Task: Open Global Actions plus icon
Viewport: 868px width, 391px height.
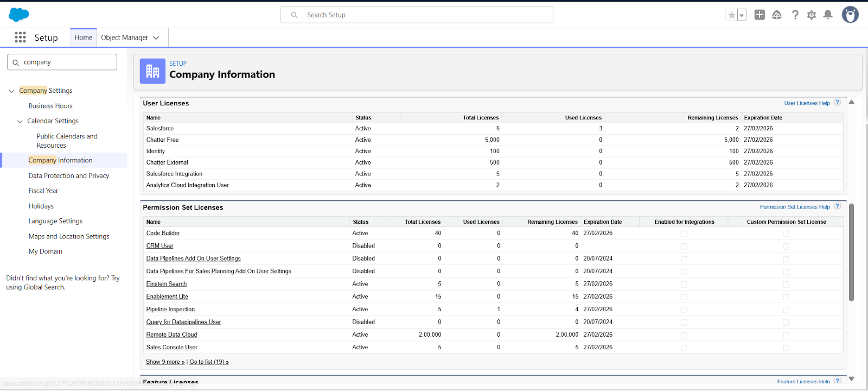Action: click(x=759, y=15)
